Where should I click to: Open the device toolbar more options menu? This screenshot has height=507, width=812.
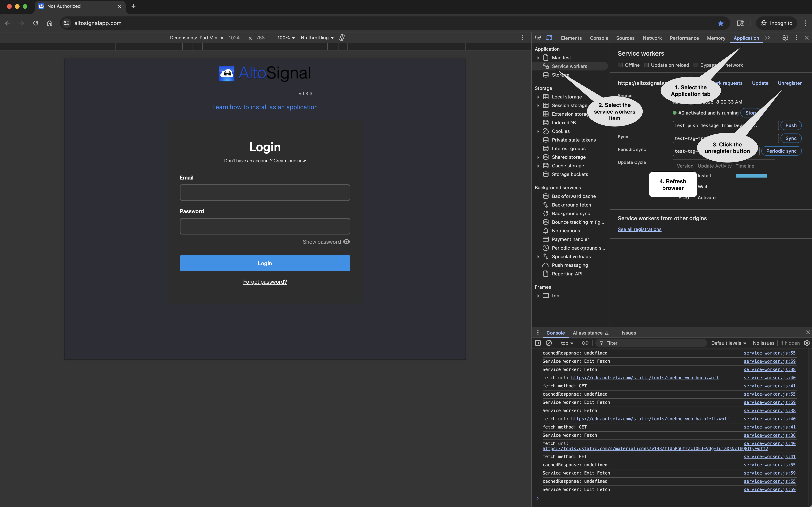(522, 38)
